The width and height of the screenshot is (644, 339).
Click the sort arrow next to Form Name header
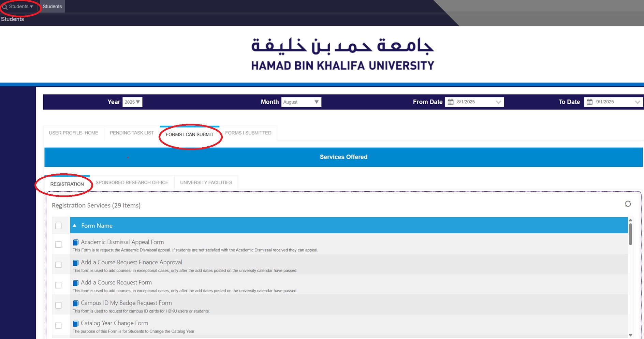74,225
